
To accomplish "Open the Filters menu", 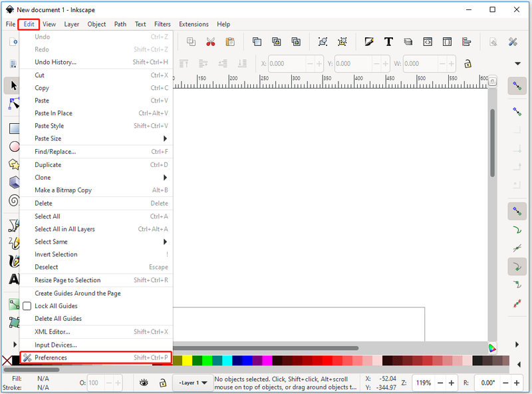I will [x=162, y=24].
